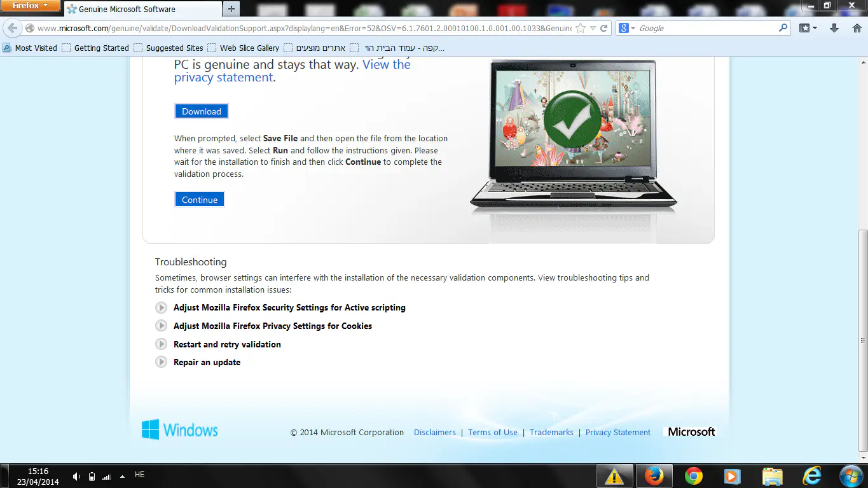Launch Internet Explorer from the taskbar
This screenshot has height=488, width=868.
coord(812,475)
